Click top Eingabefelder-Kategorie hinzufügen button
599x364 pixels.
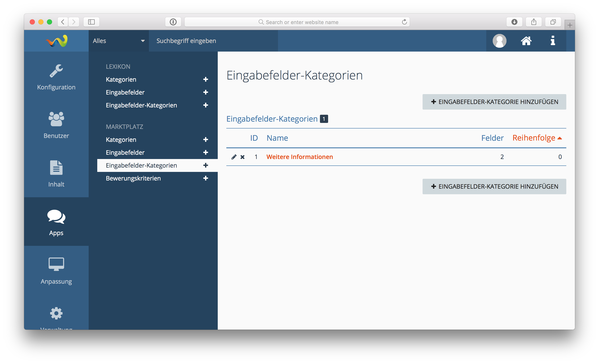click(494, 102)
